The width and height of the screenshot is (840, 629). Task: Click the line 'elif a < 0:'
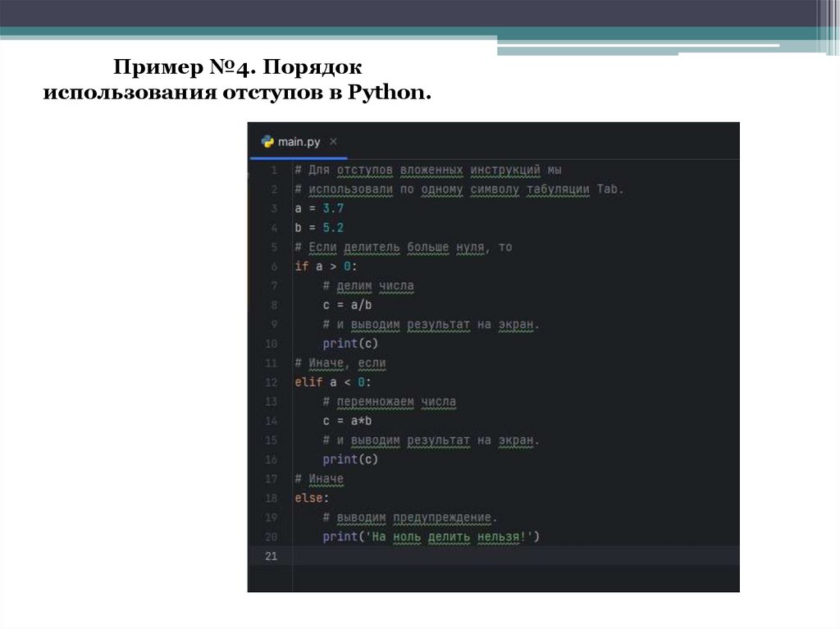click(333, 382)
